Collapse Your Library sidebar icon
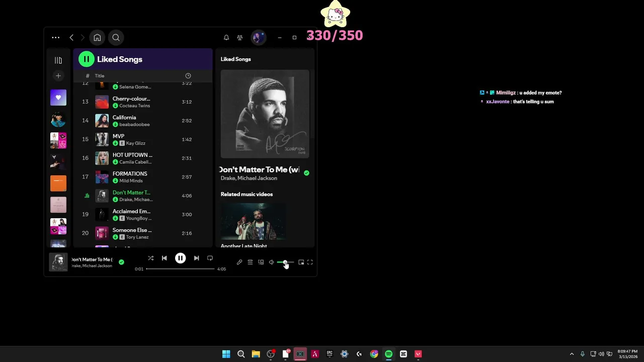Image resolution: width=644 pixels, height=362 pixels. pyautogui.click(x=58, y=60)
